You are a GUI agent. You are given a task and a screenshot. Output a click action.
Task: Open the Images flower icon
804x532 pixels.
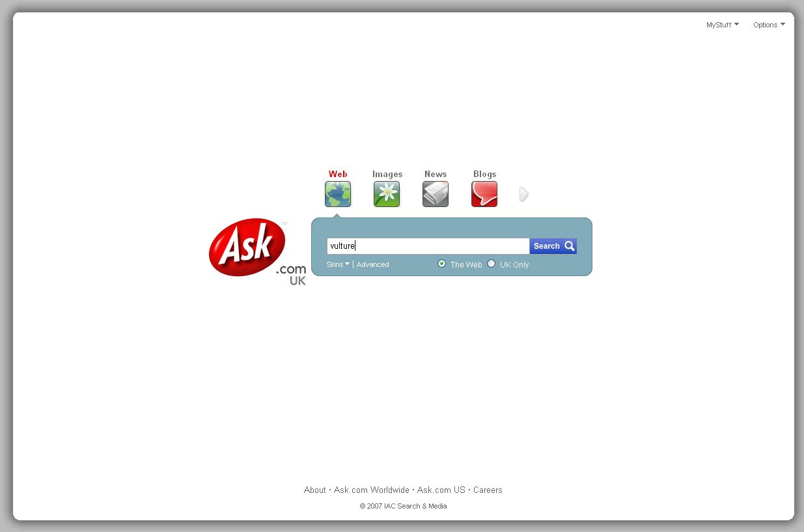(387, 194)
